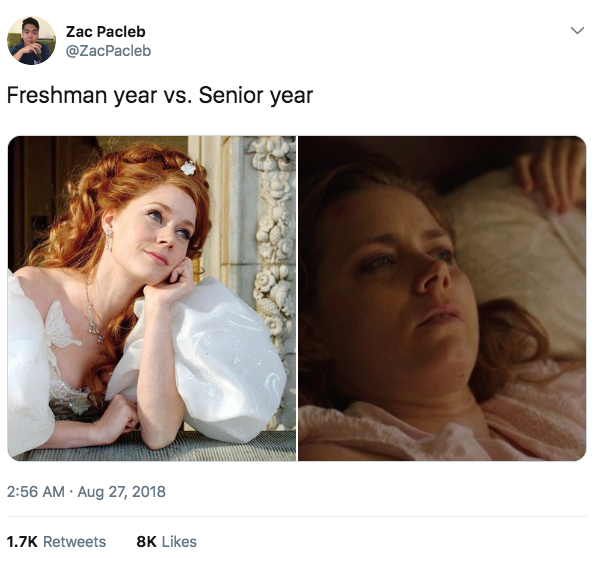
Task: Click the word Freshman in the tweet
Action: pyautogui.click(x=57, y=95)
